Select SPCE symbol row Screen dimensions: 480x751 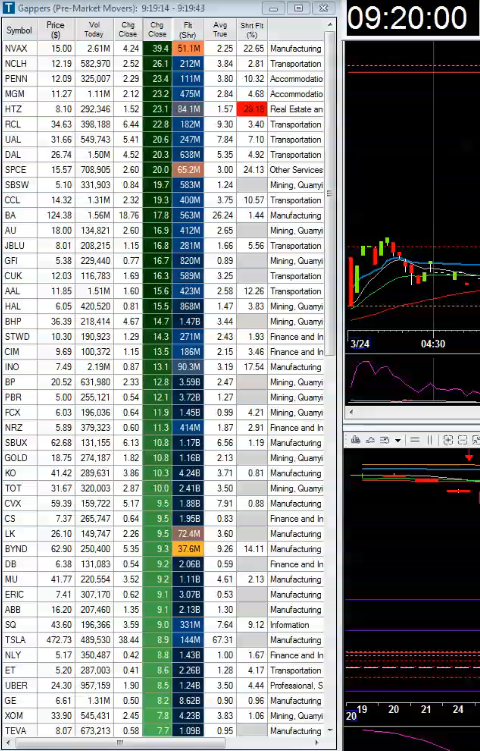point(163,170)
